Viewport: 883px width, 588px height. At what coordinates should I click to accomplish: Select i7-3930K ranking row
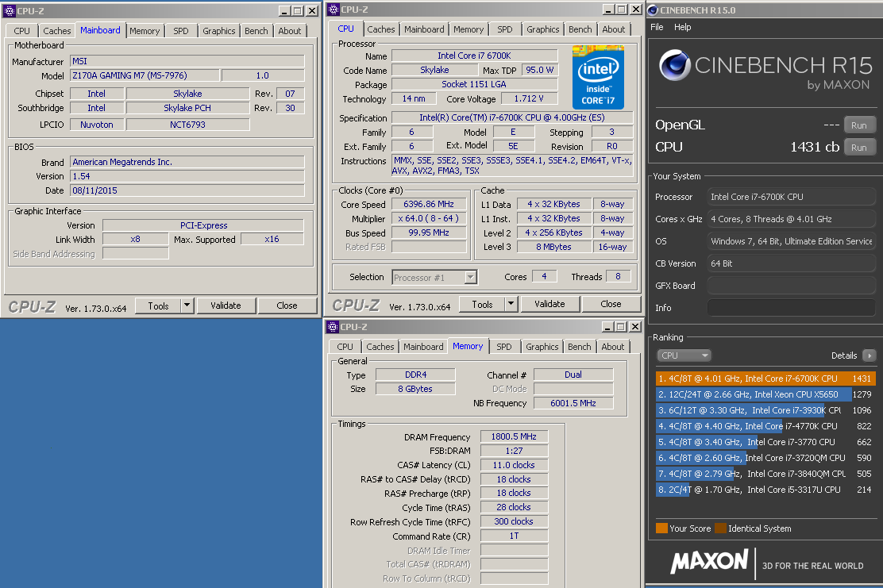pos(765,410)
